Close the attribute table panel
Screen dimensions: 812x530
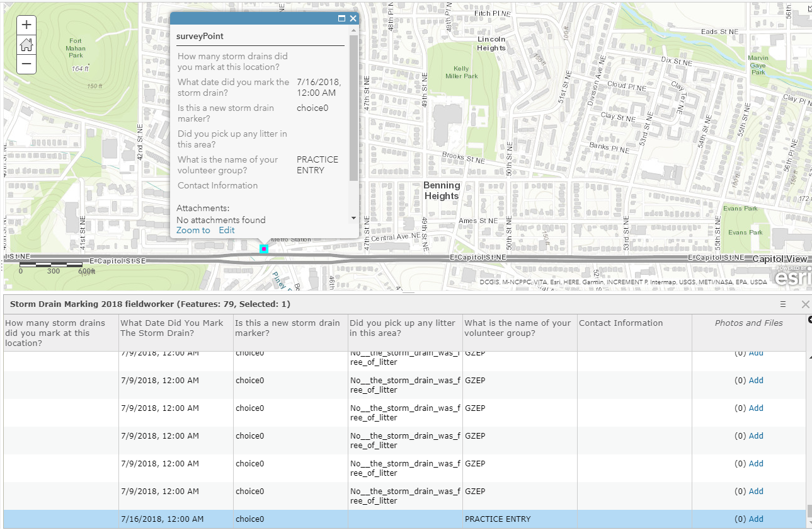(x=805, y=304)
